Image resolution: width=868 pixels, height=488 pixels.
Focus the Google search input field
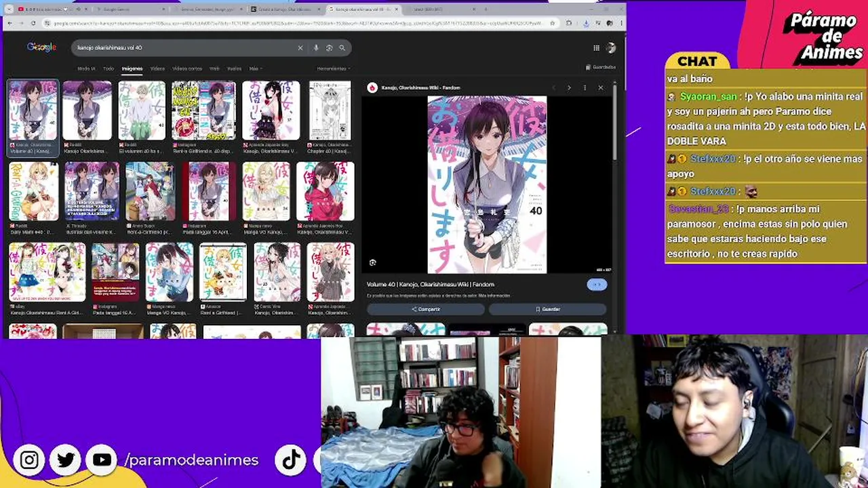tap(184, 47)
